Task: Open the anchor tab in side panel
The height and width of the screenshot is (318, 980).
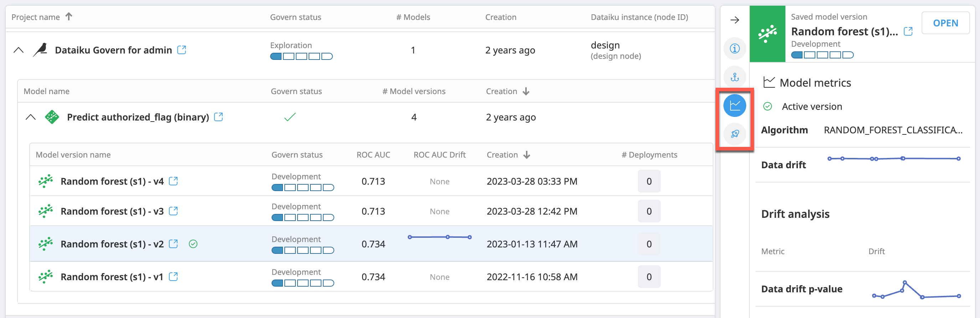Action: (734, 77)
